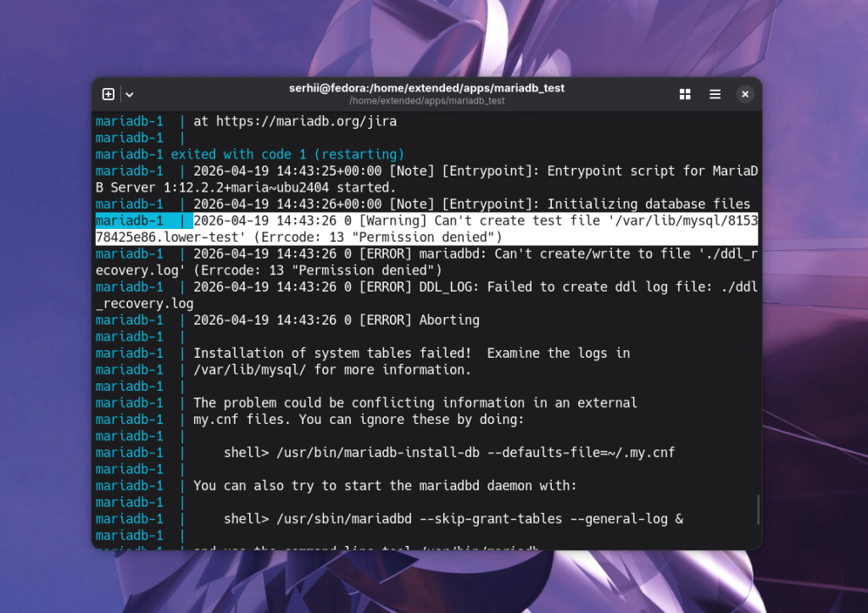Click 'exited with code 1 (restarting)' line
The width and height of the screenshot is (868, 613).
tap(250, 154)
